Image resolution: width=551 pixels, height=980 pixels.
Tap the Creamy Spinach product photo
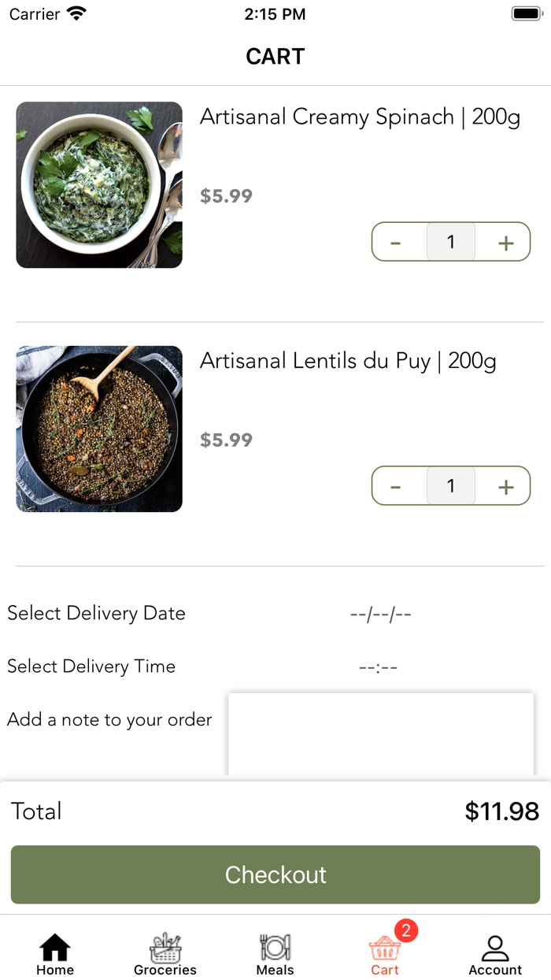(x=98, y=184)
